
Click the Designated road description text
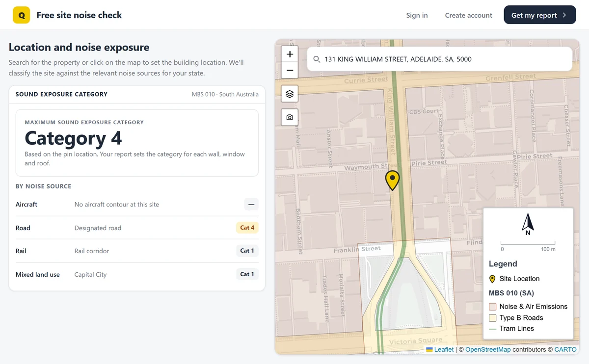pos(98,228)
